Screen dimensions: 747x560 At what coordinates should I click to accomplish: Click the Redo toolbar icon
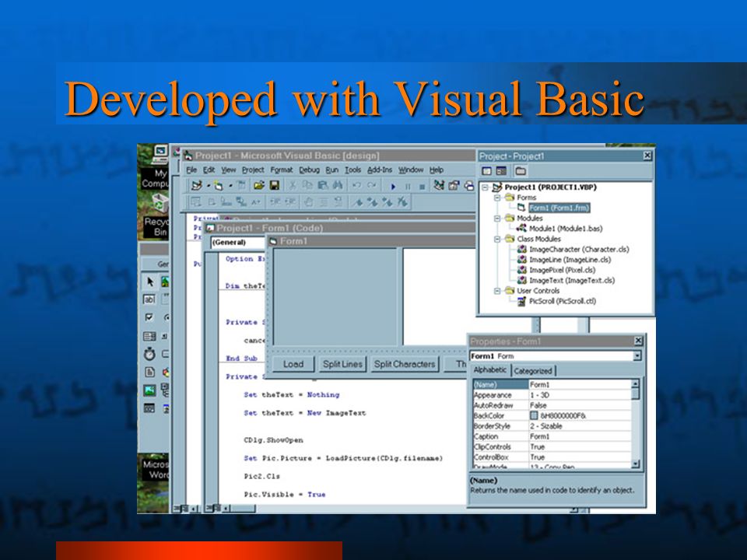click(372, 185)
